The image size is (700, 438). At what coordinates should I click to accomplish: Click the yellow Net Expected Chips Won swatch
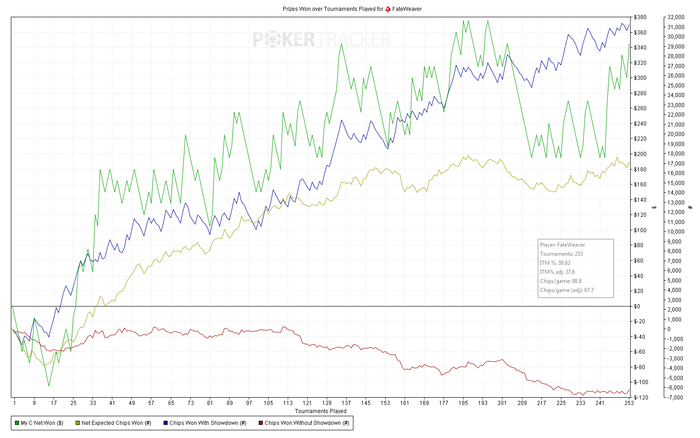[78, 423]
